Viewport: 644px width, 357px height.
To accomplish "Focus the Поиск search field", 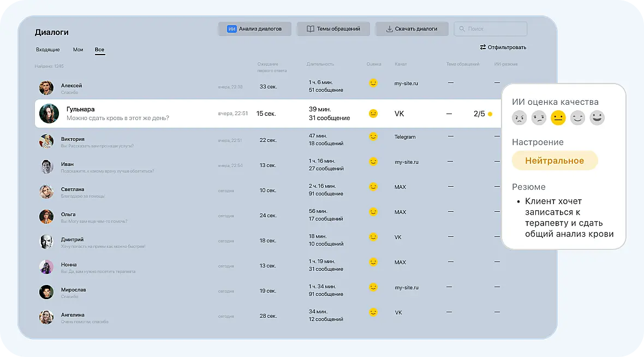I will [491, 29].
